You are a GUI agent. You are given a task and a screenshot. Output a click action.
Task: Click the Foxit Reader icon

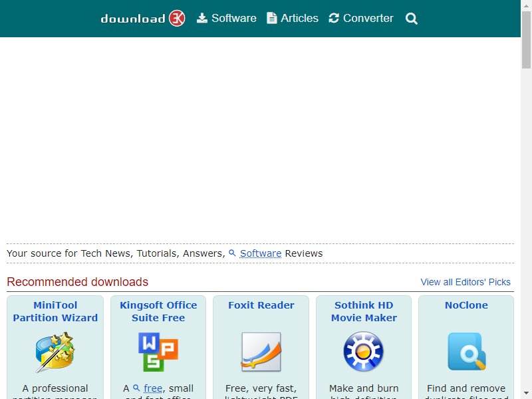tap(261, 352)
